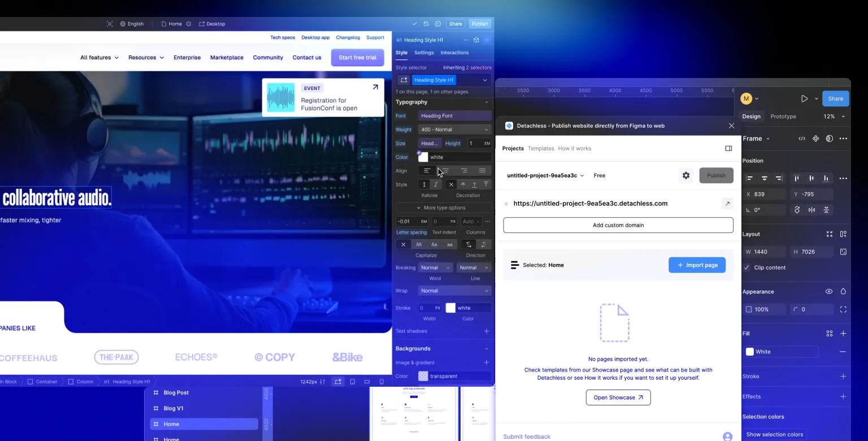Image resolution: width=868 pixels, height=441 pixels.
Task: Apply strikethrough decoration in Typography
Action: pos(463,184)
